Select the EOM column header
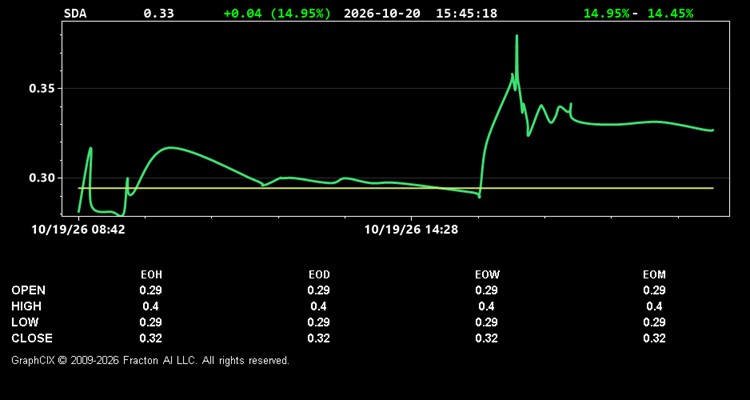This screenshot has height=400, width=750. pyautogui.click(x=654, y=275)
